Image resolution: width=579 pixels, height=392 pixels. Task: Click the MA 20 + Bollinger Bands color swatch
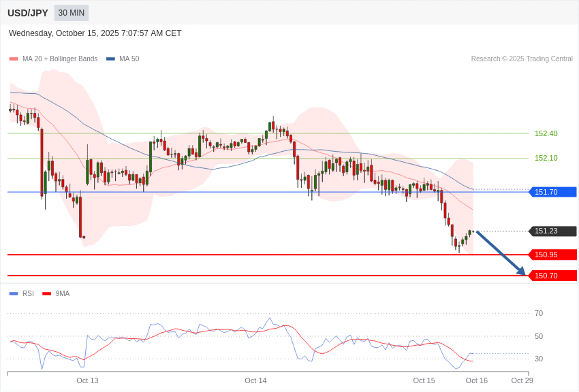[14, 59]
